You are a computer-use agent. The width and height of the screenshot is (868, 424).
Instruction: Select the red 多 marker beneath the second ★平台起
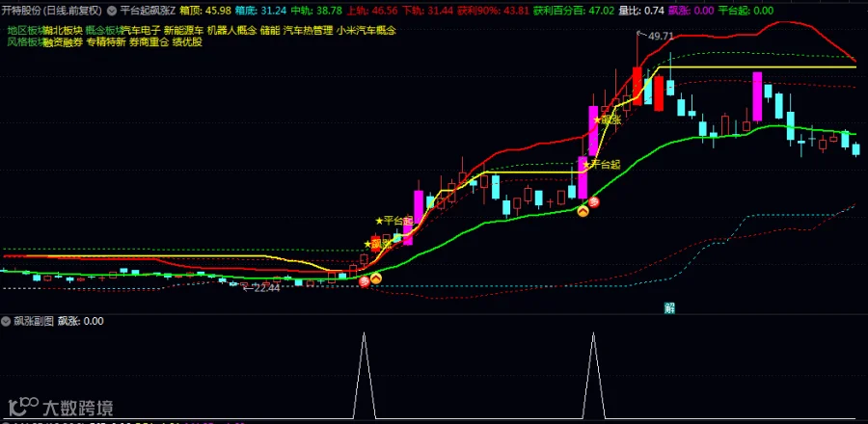tap(594, 202)
